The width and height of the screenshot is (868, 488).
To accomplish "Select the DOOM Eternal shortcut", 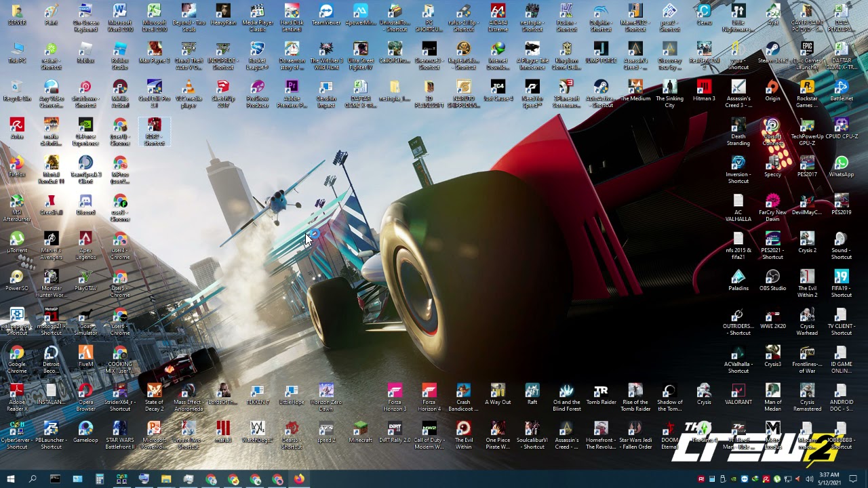I will (x=669, y=436).
